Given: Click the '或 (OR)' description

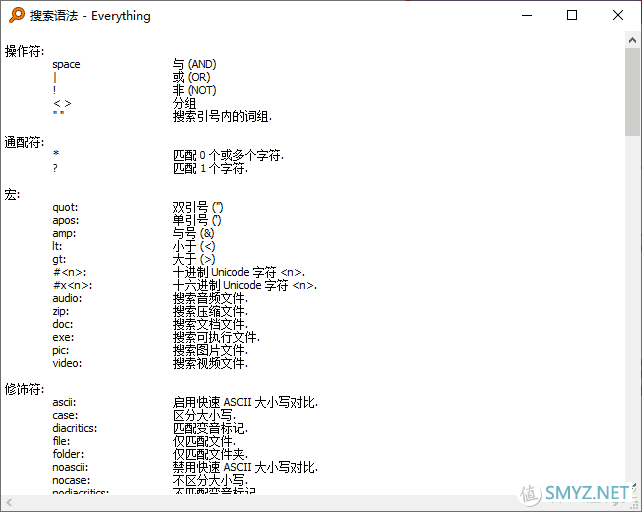Looking at the screenshot, I should [192, 77].
